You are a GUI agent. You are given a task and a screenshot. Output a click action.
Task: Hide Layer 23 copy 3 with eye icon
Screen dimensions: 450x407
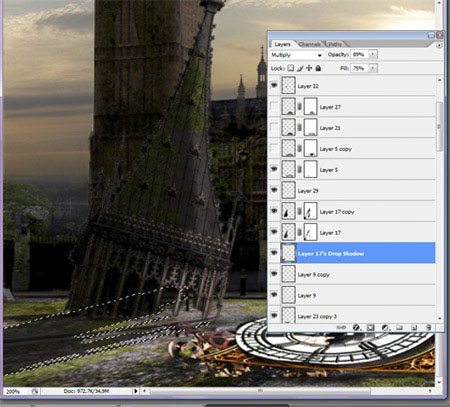(274, 316)
